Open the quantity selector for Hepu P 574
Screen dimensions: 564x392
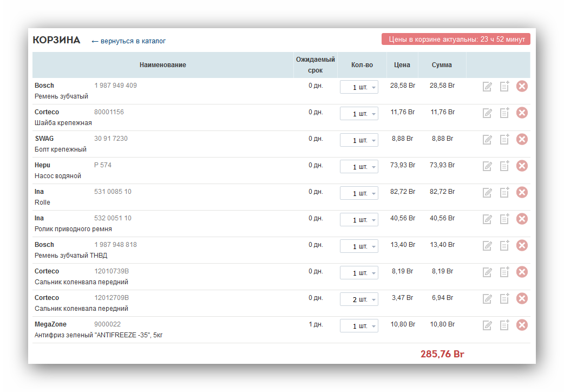click(359, 167)
